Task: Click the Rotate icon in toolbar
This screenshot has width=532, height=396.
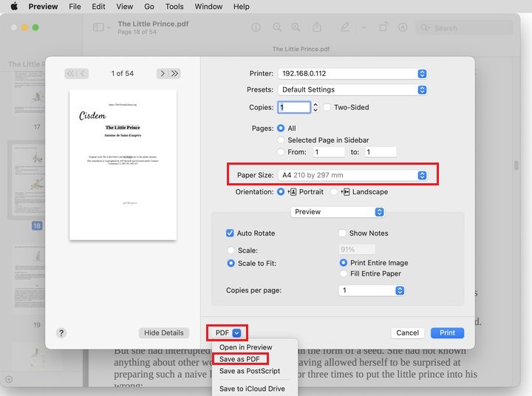Action: coord(383,27)
